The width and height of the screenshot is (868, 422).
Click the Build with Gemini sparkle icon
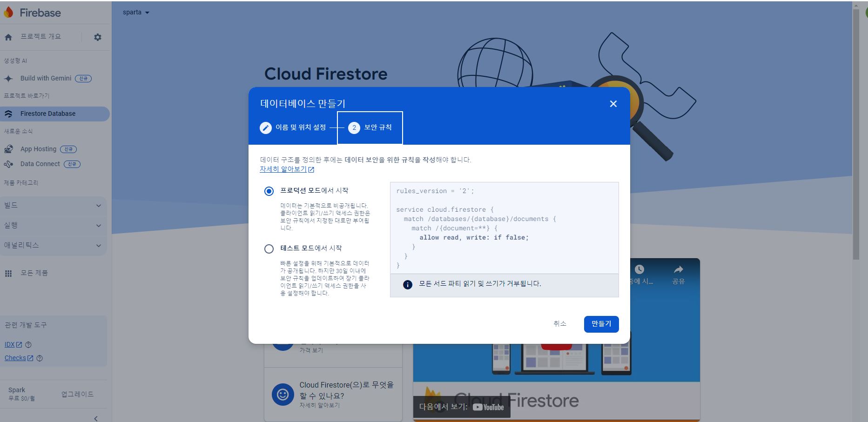[x=8, y=79]
